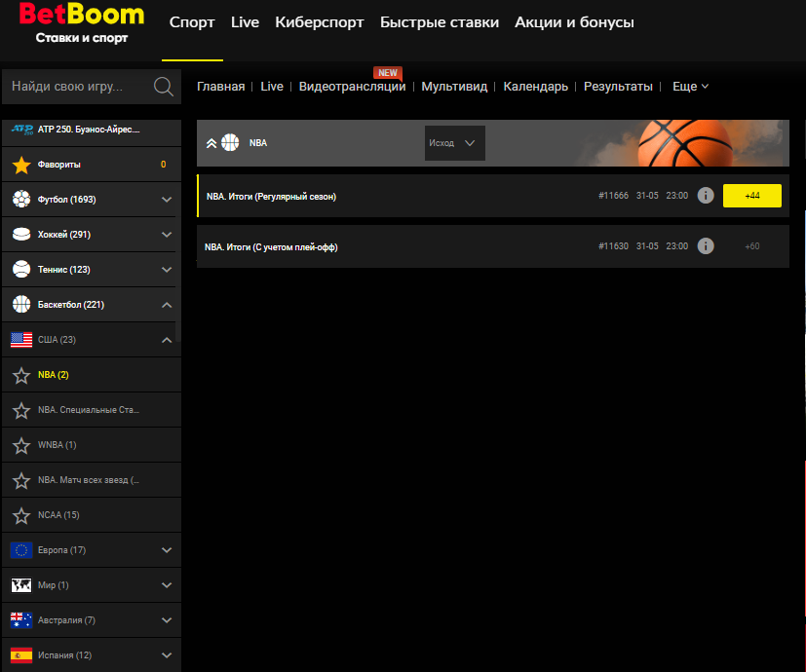Focus the Найди свою игру search field
806x672 pixels.
point(92,87)
